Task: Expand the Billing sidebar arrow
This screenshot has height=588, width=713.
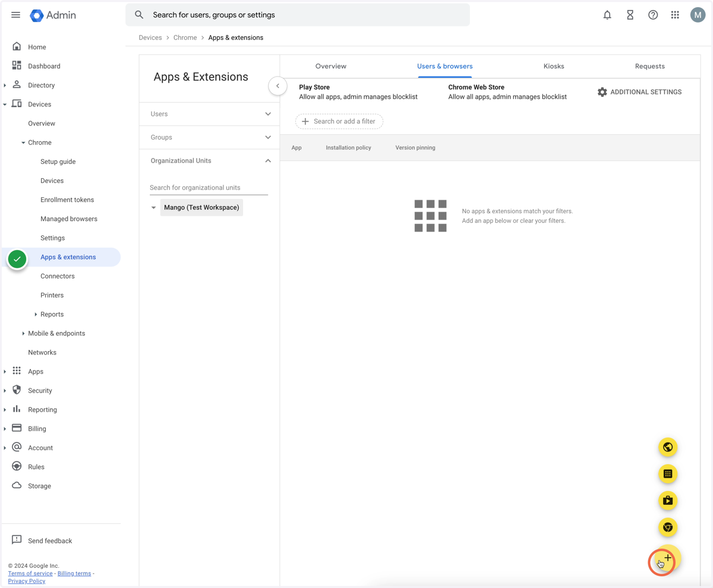Action: point(5,429)
